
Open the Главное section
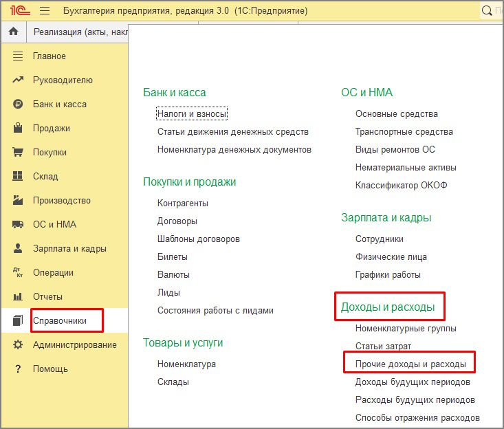click(x=50, y=56)
